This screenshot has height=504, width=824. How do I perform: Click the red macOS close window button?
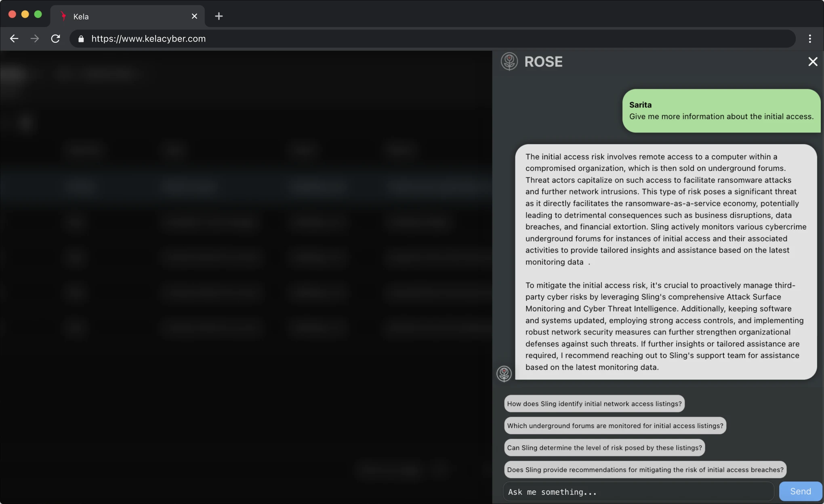(x=12, y=15)
